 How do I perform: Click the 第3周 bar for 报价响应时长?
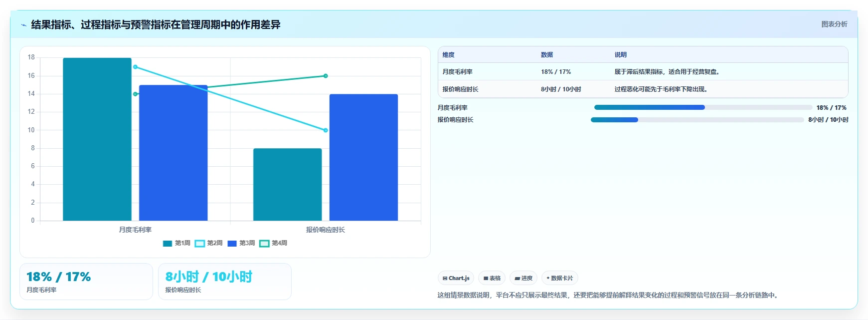click(x=363, y=157)
